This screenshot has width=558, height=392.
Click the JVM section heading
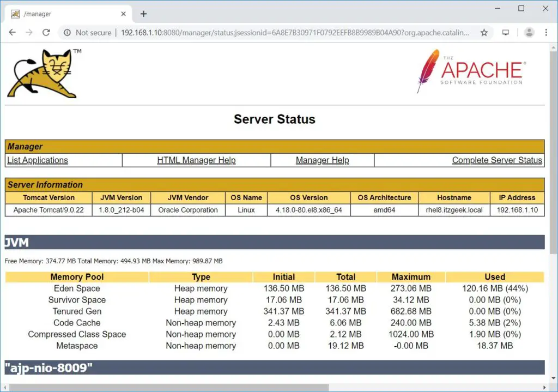[275, 243]
